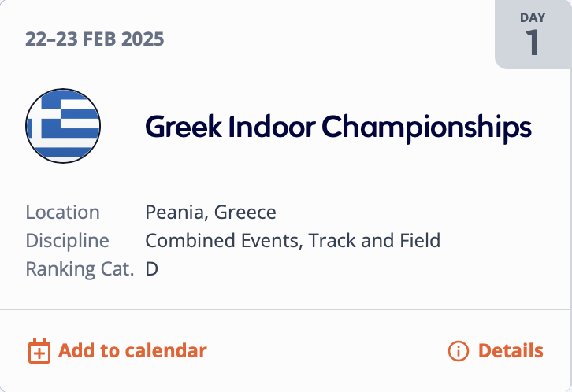Click the info circle icon beside Details

coord(458,351)
